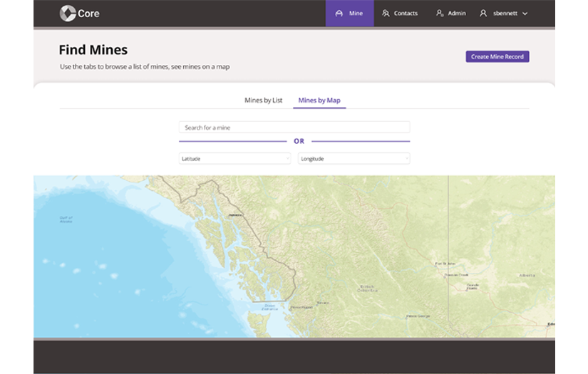
Task: Click Prince George on the map
Action: (x=418, y=316)
